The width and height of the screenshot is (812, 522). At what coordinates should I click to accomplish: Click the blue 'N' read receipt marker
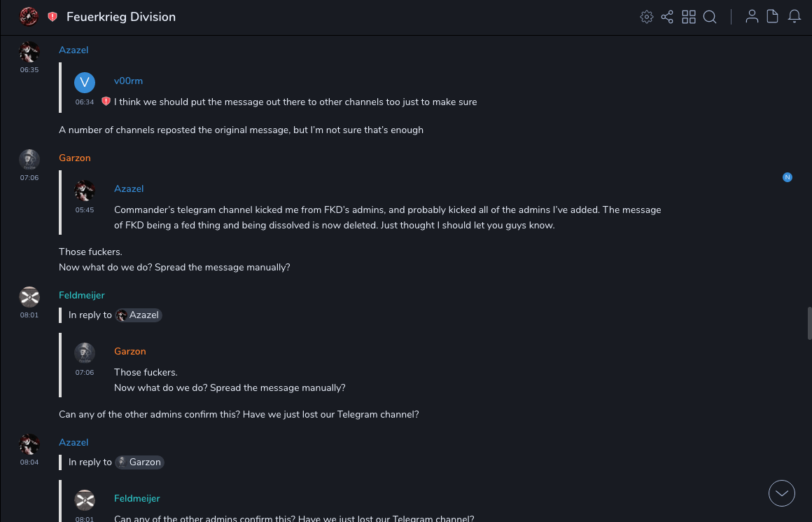coord(787,177)
